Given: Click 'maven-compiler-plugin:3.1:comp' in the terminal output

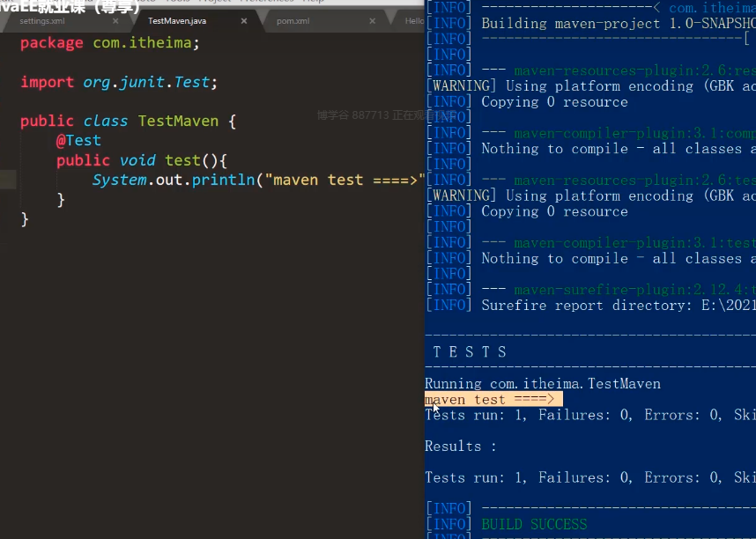Looking at the screenshot, I should 635,133.
